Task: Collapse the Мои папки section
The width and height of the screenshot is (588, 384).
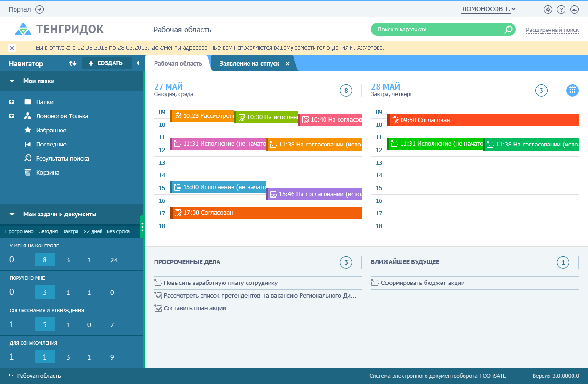Action: (12, 81)
